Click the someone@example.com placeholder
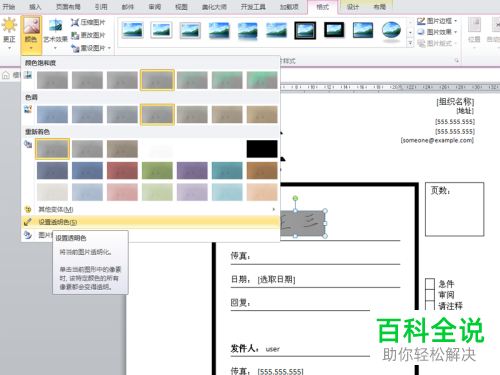 coord(437,140)
